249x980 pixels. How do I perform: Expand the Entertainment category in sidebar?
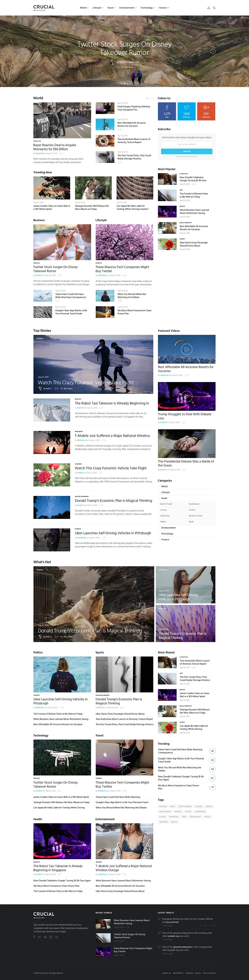click(x=168, y=528)
